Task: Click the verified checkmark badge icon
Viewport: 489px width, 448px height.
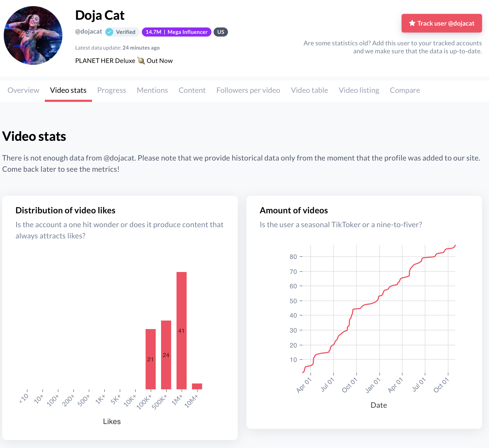Action: click(x=109, y=32)
